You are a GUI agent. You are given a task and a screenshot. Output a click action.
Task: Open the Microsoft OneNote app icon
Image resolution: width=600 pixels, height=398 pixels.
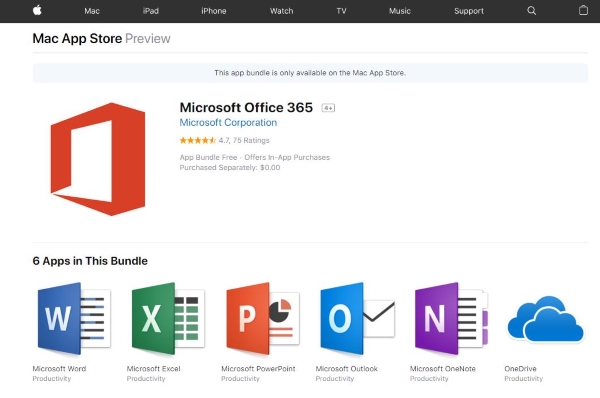click(x=451, y=318)
